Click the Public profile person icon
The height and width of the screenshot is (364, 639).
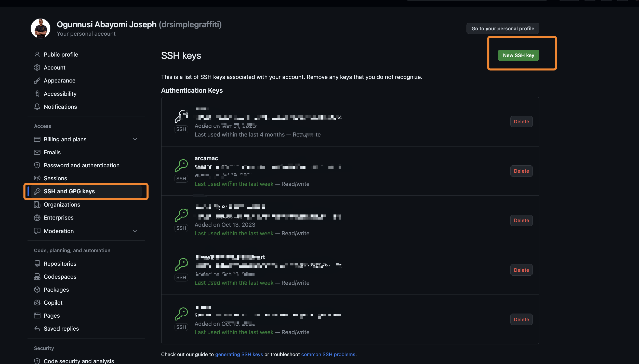pos(37,55)
